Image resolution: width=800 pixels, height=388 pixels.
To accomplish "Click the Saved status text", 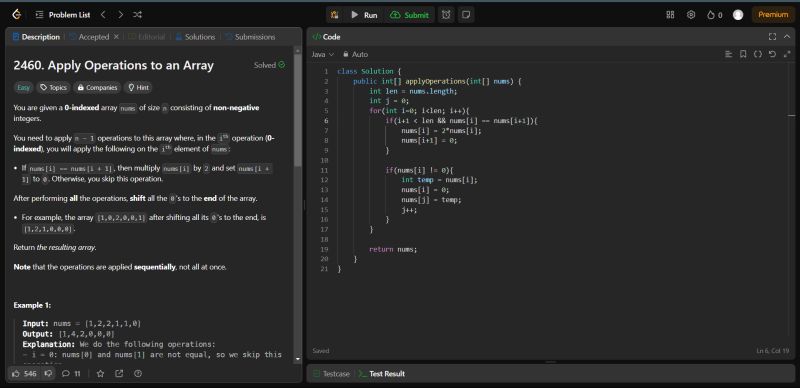I will coord(320,351).
